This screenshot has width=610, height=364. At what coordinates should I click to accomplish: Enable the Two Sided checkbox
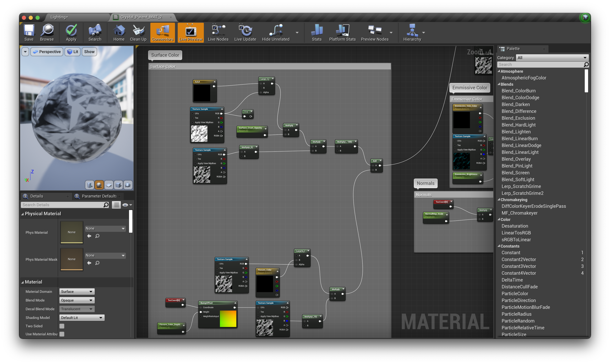(62, 326)
